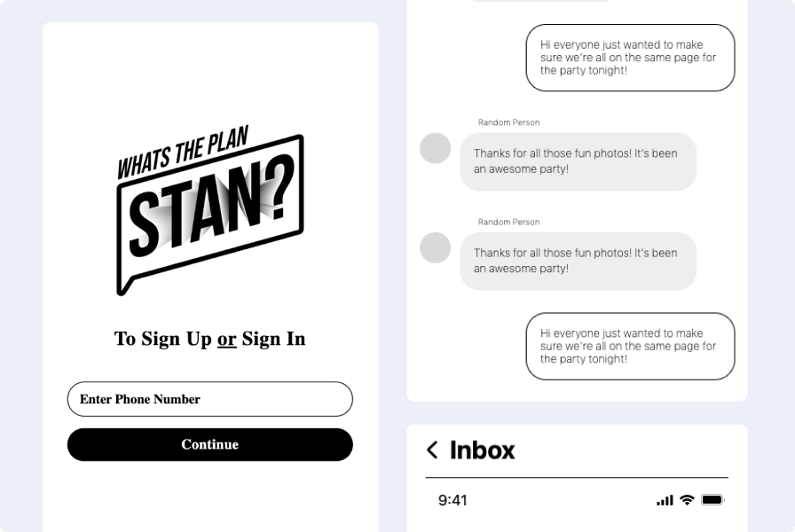Click the upper "Random Person" sender name
Image resolution: width=795 pixels, height=532 pixels.
508,122
